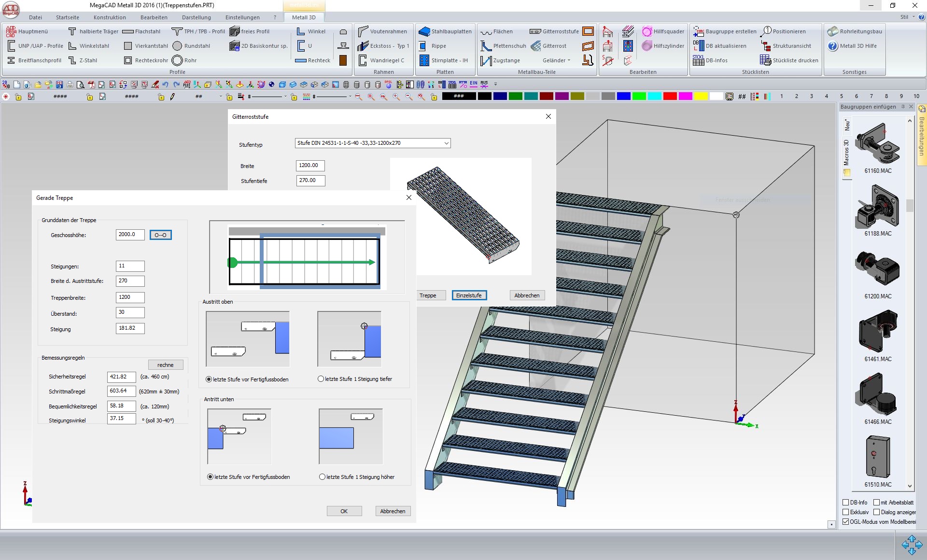Switch to the Bearbeiten ribbon tab
Screen dimensions: 927x560
[x=154, y=17]
